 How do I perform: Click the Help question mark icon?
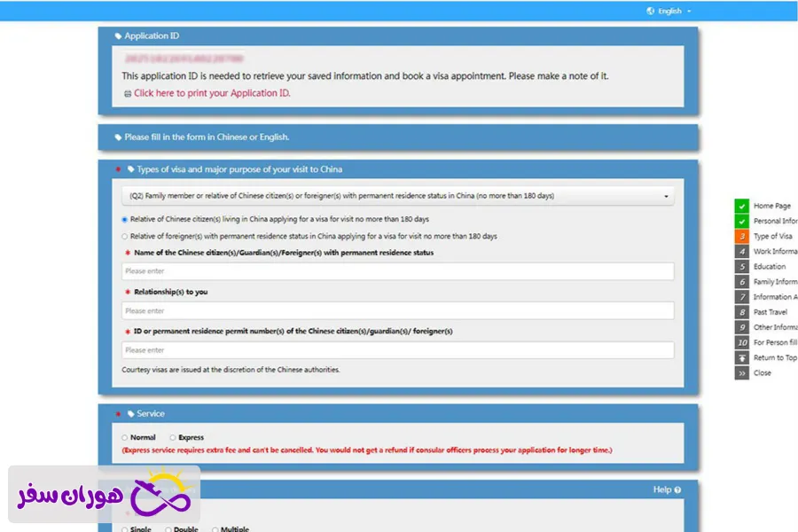pyautogui.click(x=677, y=489)
